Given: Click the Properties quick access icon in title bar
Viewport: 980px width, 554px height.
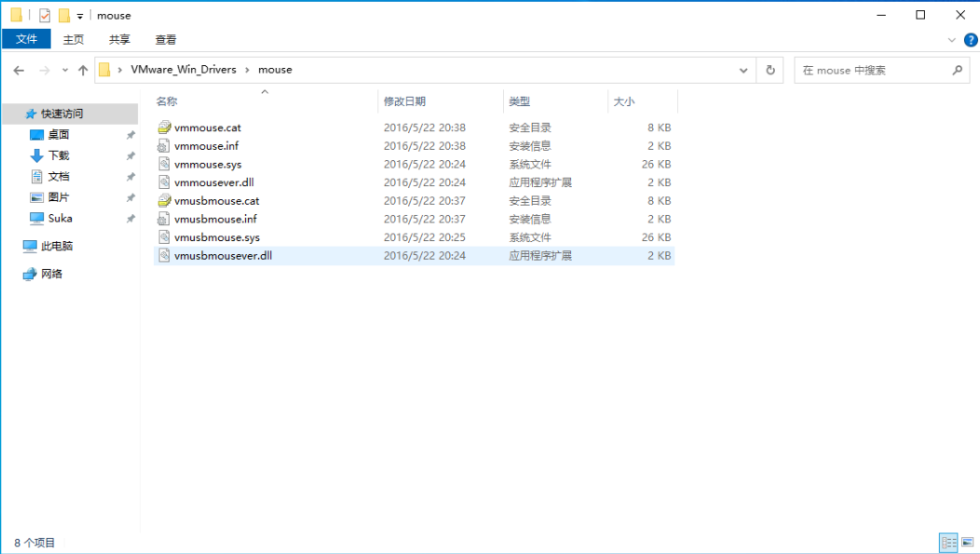Looking at the screenshot, I should tap(45, 16).
